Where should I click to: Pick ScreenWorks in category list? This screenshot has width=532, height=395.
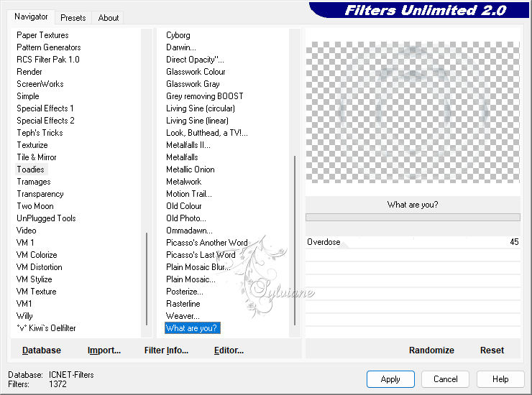point(40,84)
